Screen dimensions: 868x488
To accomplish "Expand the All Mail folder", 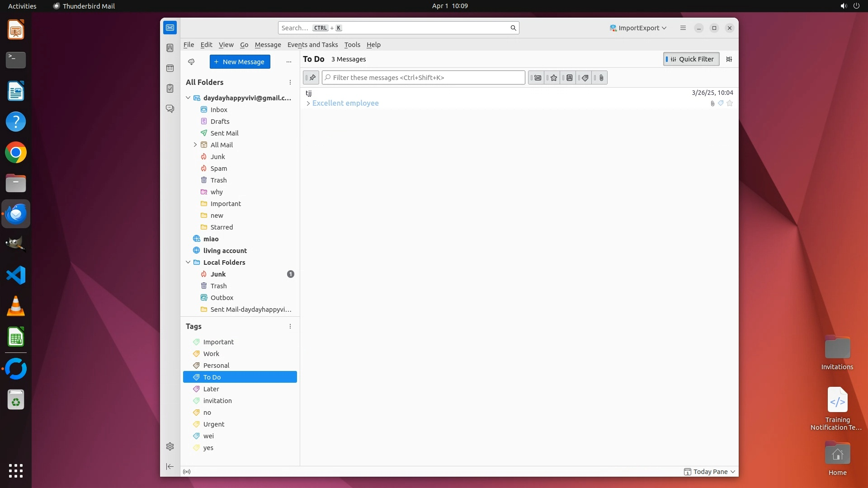I will (195, 145).
